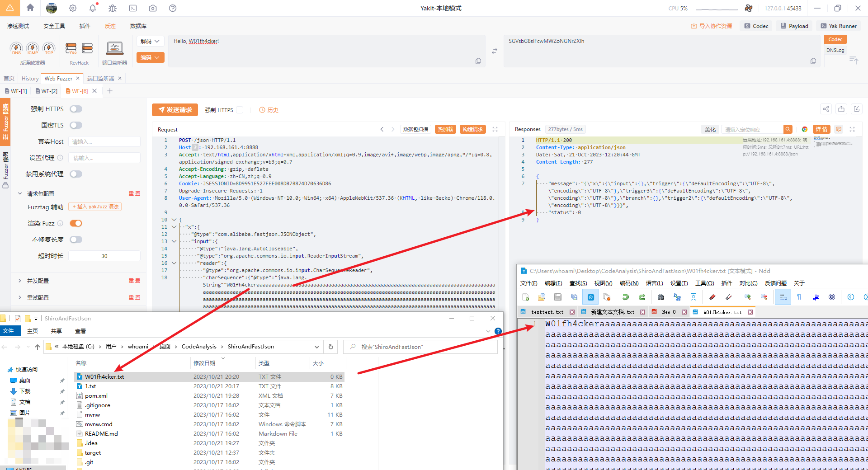Open the port listener monitor icon
The width and height of the screenshot is (868, 470).
tap(115, 48)
